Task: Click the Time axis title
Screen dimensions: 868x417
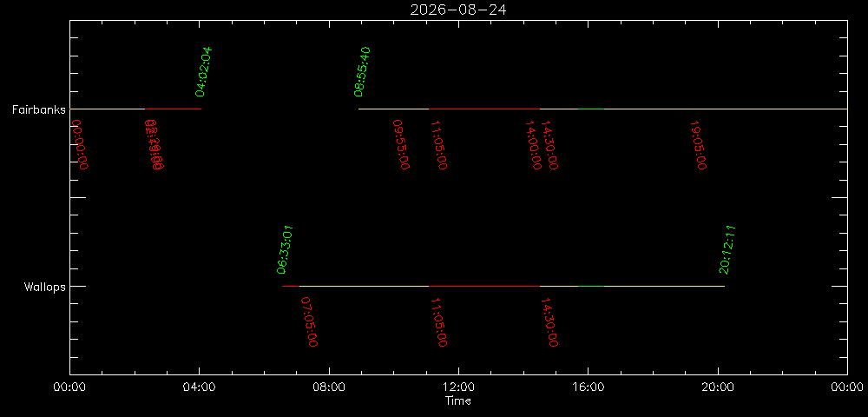Action: [458, 400]
